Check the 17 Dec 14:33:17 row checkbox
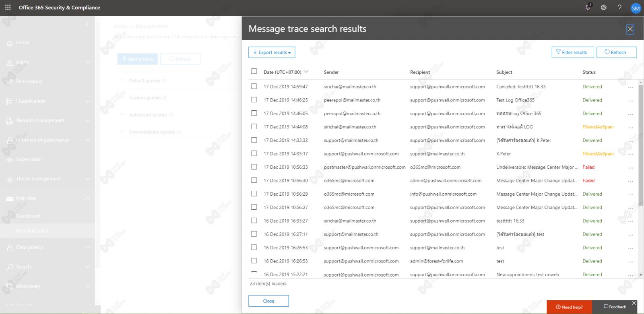The width and height of the screenshot is (644, 314). (254, 153)
